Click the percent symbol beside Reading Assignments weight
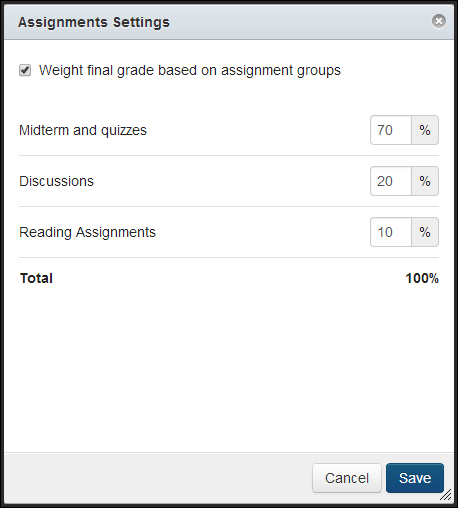 [425, 232]
